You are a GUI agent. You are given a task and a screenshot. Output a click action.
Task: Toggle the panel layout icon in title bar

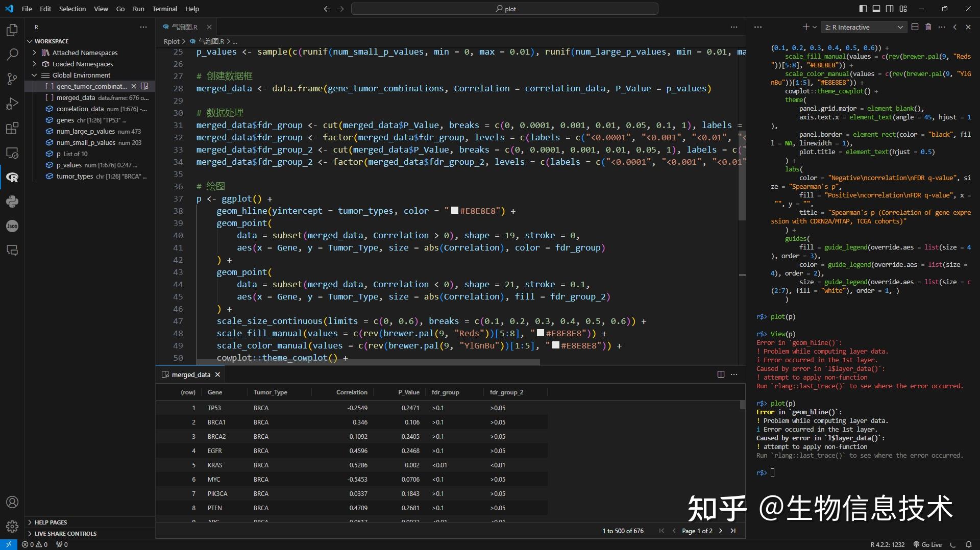[x=876, y=9]
